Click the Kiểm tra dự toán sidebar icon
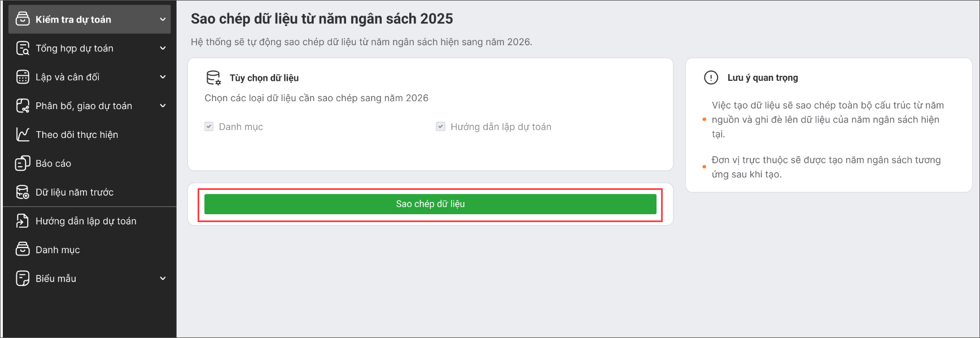980x338 pixels. coord(23,19)
